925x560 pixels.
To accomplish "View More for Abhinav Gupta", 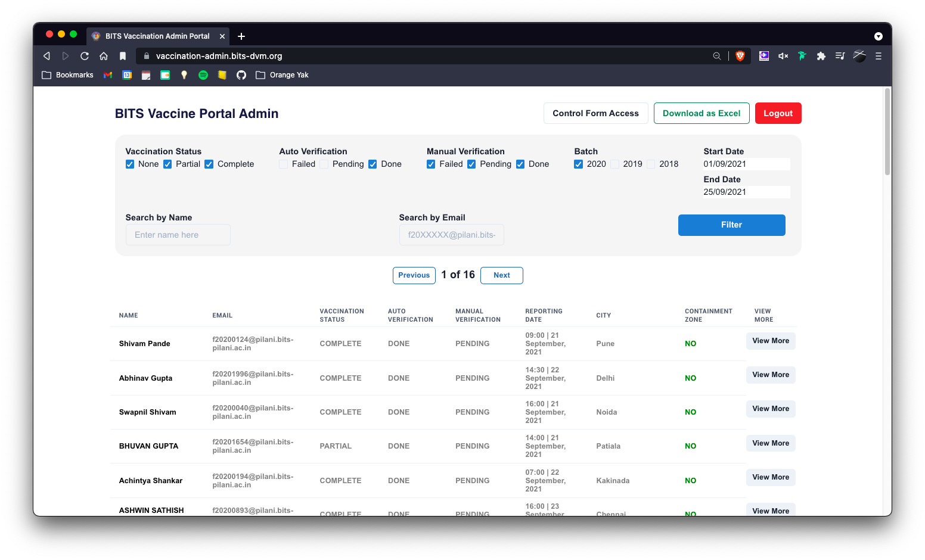I will [x=771, y=375].
